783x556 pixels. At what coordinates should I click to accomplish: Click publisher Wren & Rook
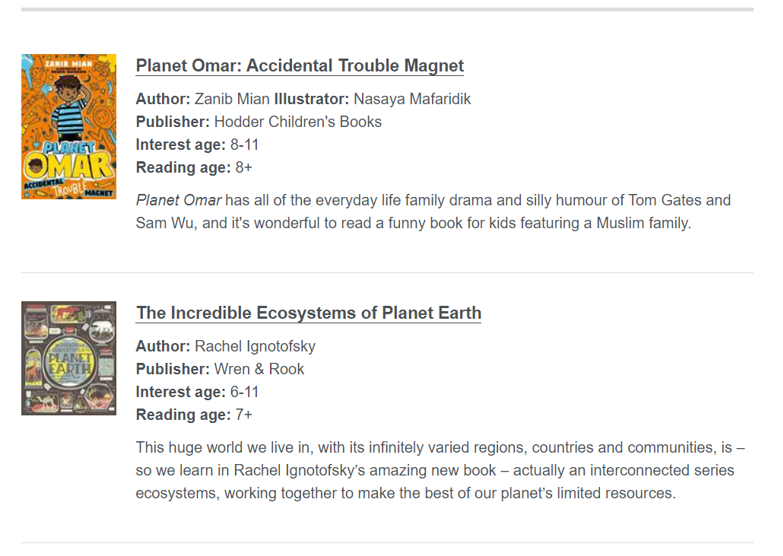click(259, 369)
